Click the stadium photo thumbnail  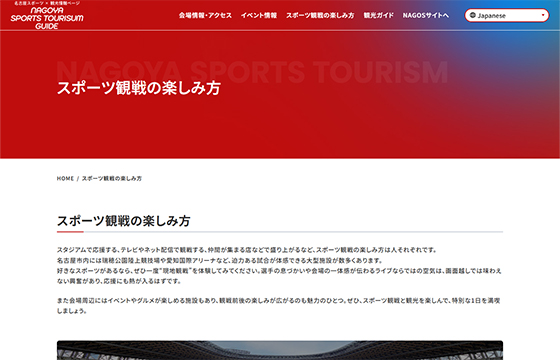(280, 350)
